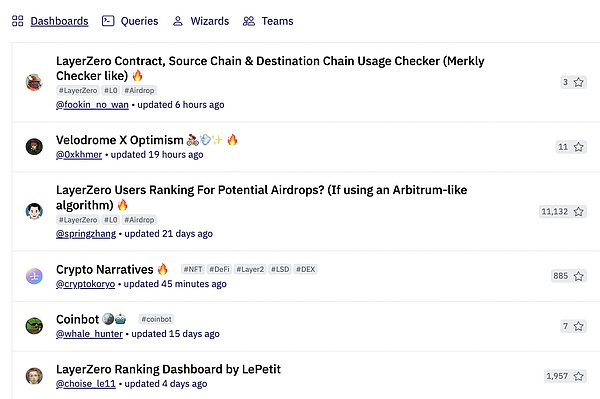Viewport: 600px width, 399px height.
Task: Click the star icon on Coinbot row
Action: (578, 326)
